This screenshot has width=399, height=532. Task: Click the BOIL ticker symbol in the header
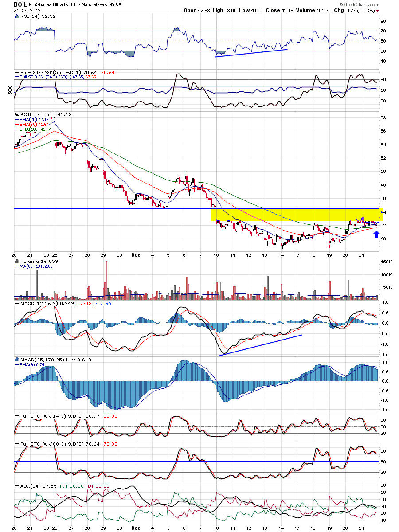point(21,4)
